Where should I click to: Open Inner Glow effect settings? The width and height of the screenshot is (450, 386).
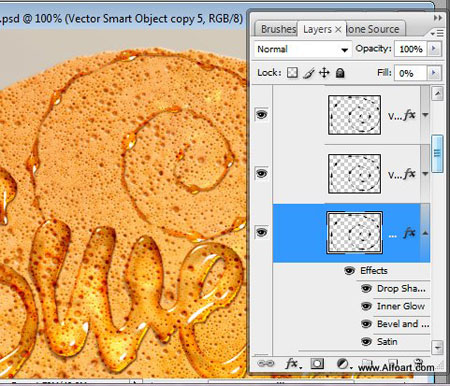pyautogui.click(x=401, y=306)
